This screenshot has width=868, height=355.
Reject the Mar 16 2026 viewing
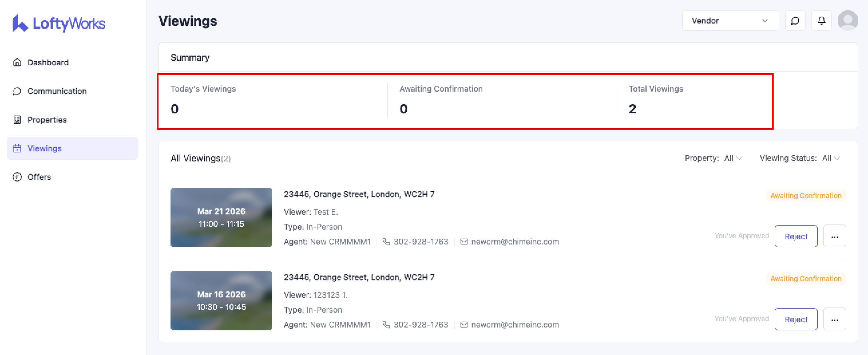pos(796,319)
